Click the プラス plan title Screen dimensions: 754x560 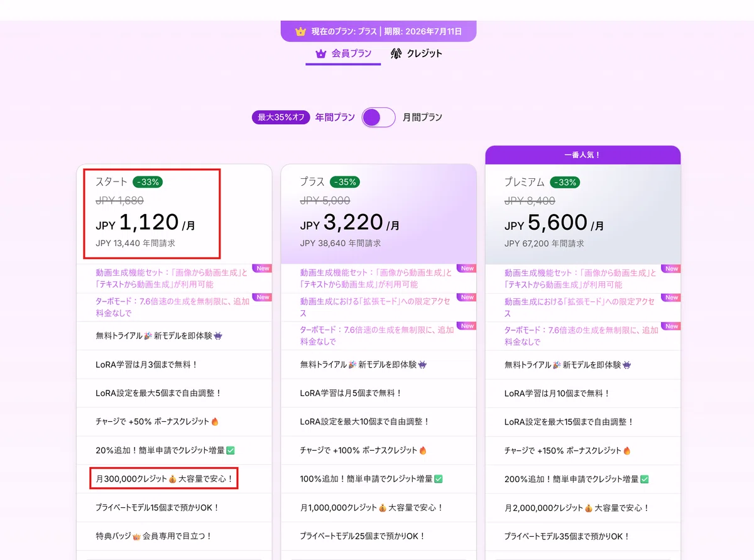pos(312,182)
